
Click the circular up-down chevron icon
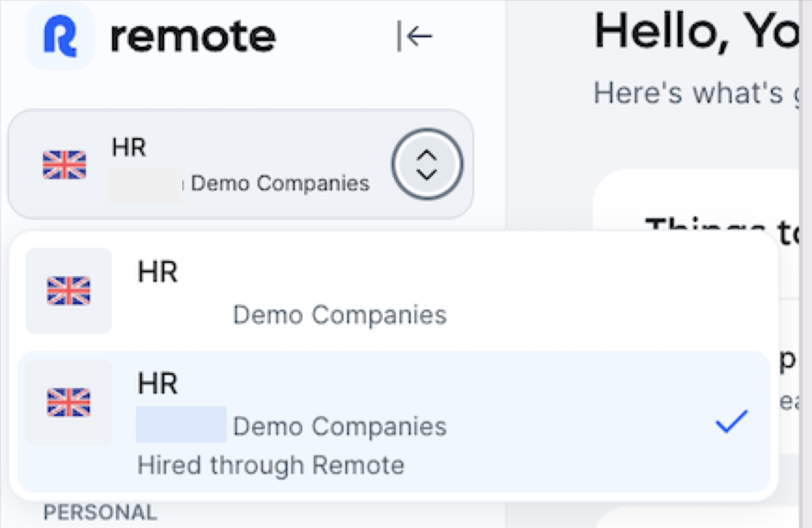point(426,164)
